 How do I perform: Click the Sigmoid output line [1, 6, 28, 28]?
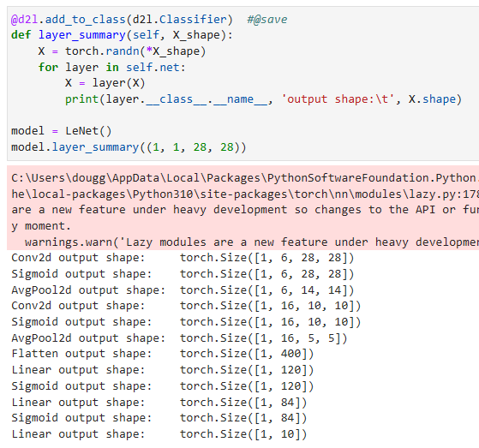tap(183, 274)
